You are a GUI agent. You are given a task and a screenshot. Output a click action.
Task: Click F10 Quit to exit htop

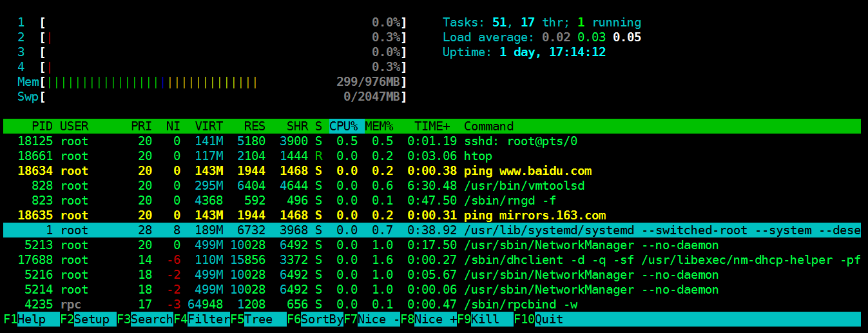[x=539, y=319]
